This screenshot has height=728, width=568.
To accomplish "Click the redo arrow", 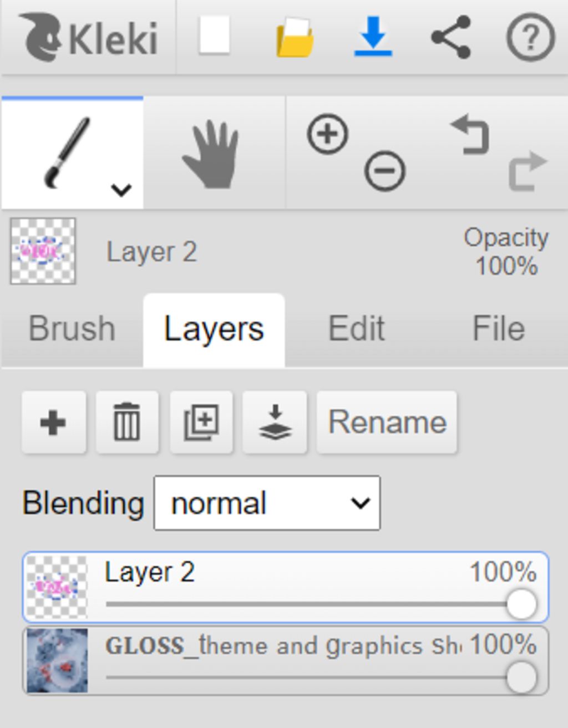I will point(528,171).
